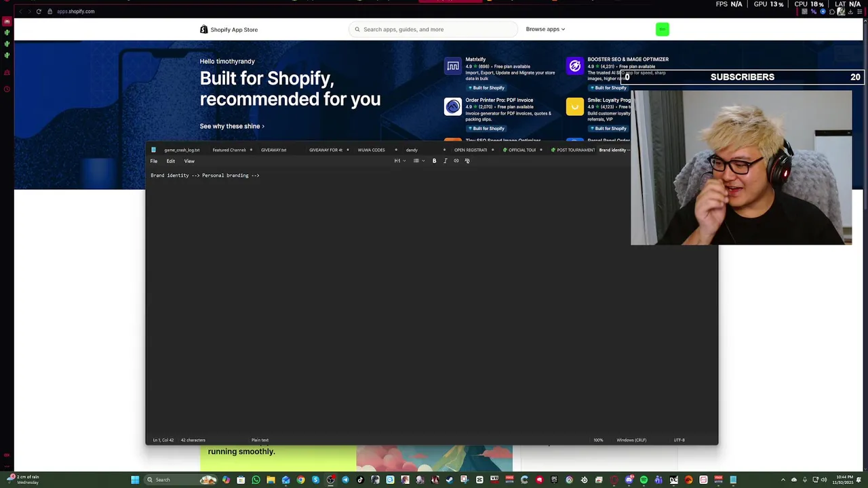Open the Matrixify app icon
Screen dimensions: 868x488
(453, 66)
